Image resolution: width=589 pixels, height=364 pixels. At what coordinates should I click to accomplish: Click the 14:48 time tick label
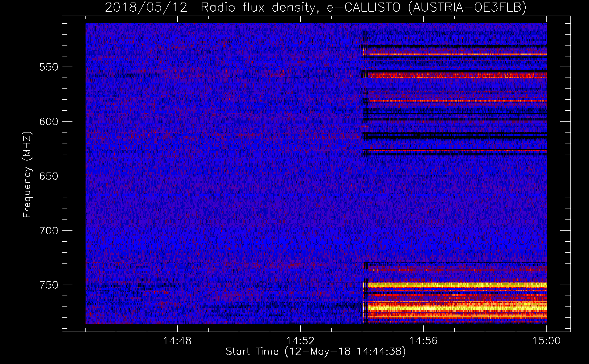coord(177,341)
